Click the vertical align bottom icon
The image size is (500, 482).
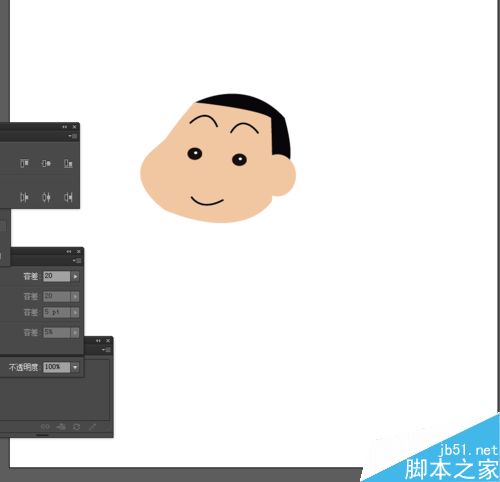pos(68,163)
